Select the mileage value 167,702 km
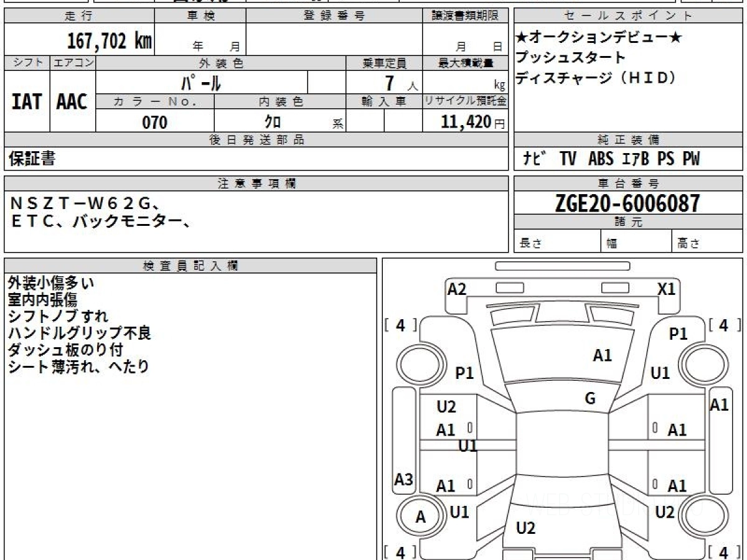This screenshot has width=747, height=560. point(109,41)
